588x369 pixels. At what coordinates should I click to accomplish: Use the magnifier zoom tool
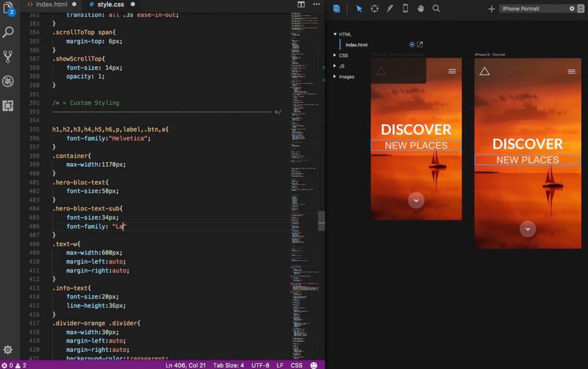(437, 9)
